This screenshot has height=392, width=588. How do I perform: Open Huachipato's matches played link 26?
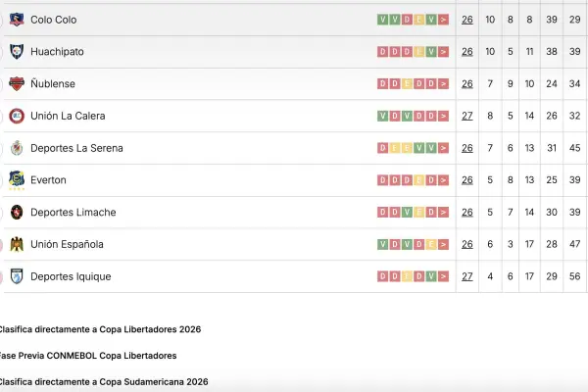467,51
